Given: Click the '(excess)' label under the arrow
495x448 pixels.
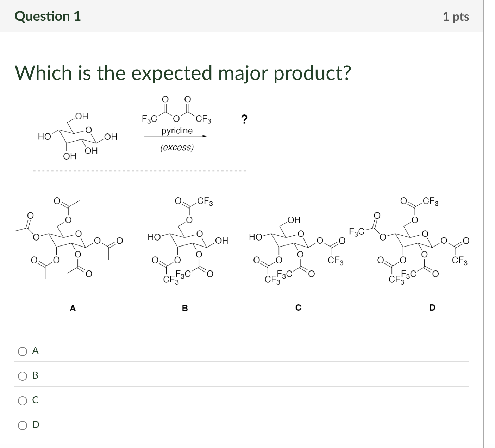Looking at the screenshot, I should tap(177, 148).
